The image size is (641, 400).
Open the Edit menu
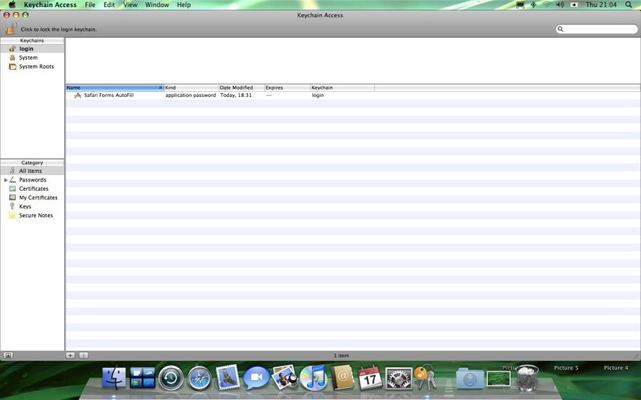(109, 4)
